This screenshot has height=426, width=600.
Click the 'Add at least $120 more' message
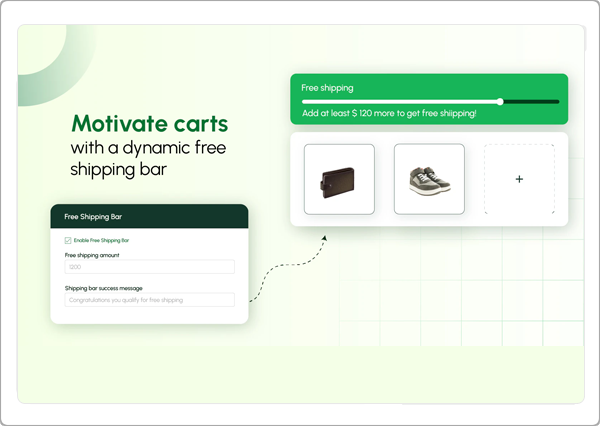389,114
